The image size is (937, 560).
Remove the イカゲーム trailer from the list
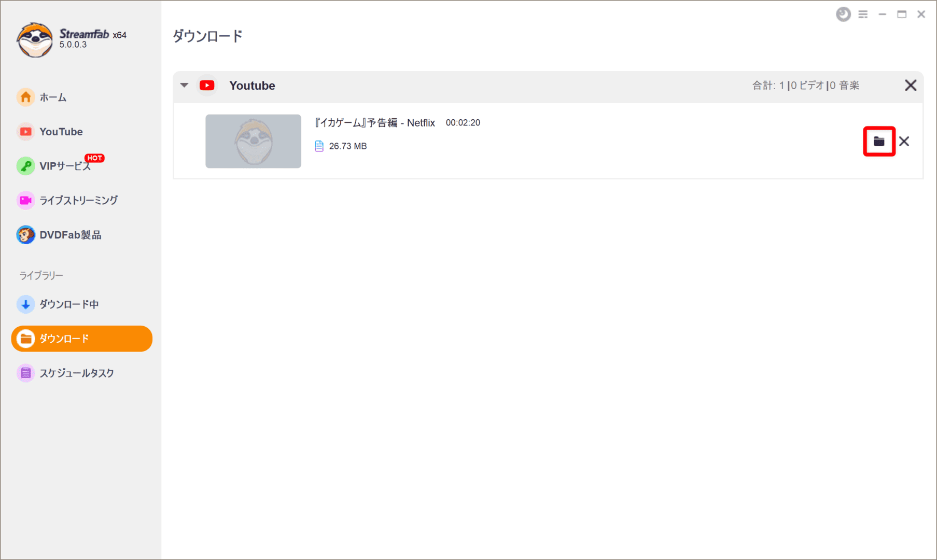pyautogui.click(x=904, y=141)
